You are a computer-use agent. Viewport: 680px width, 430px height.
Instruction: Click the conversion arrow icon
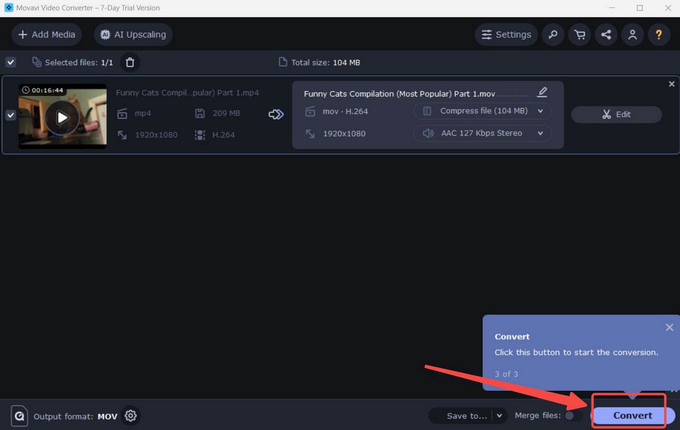pos(276,114)
